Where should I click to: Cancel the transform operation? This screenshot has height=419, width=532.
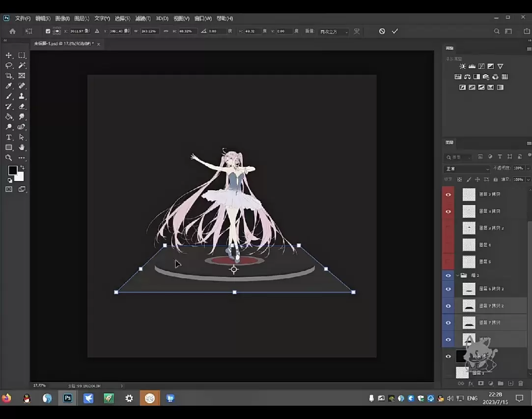(382, 31)
